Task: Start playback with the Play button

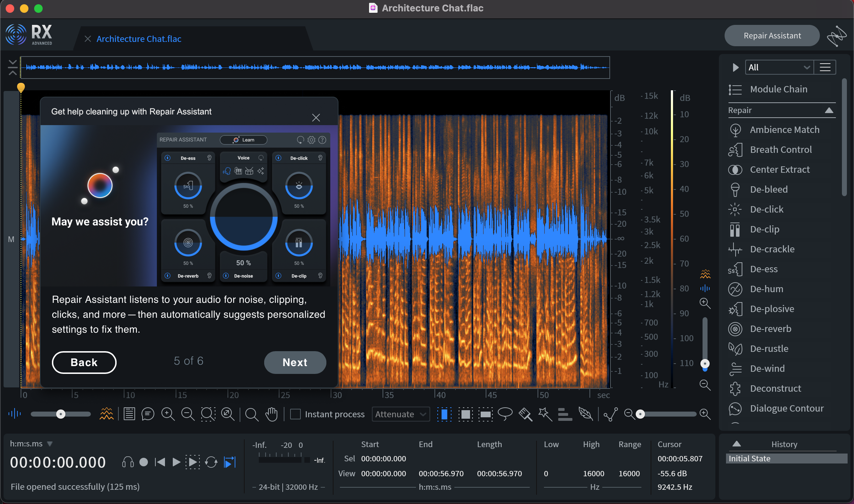Action: pos(176,462)
